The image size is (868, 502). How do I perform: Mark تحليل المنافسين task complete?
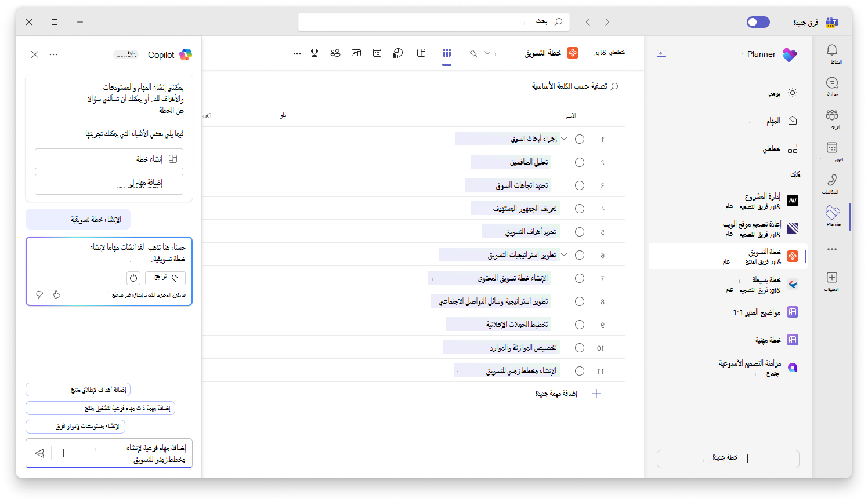point(580,162)
